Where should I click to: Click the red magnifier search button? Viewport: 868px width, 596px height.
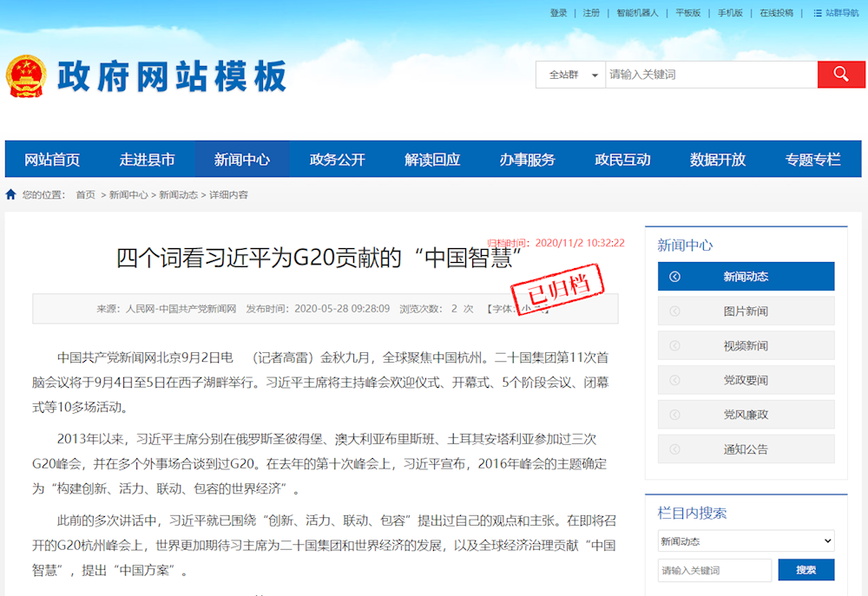click(x=841, y=75)
